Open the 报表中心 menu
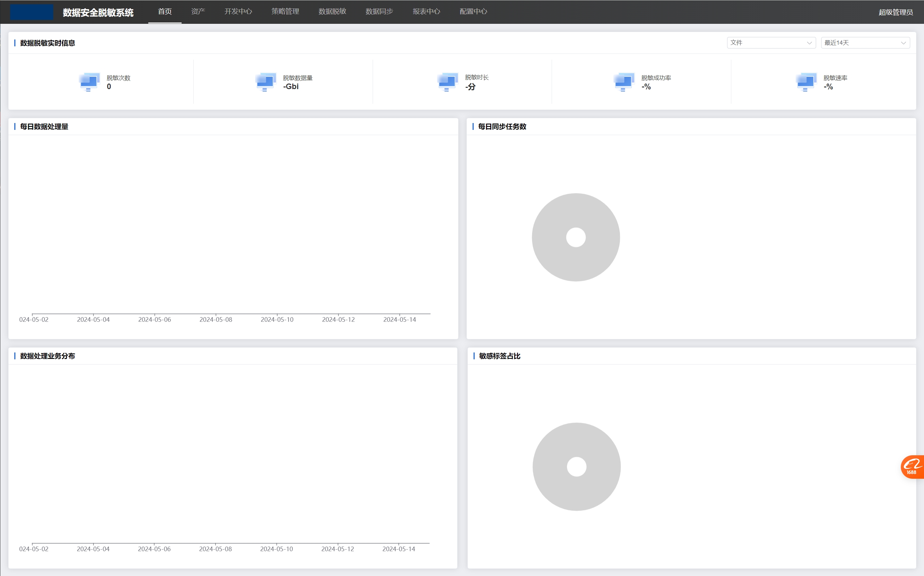Image resolution: width=924 pixels, height=576 pixels. pos(427,11)
